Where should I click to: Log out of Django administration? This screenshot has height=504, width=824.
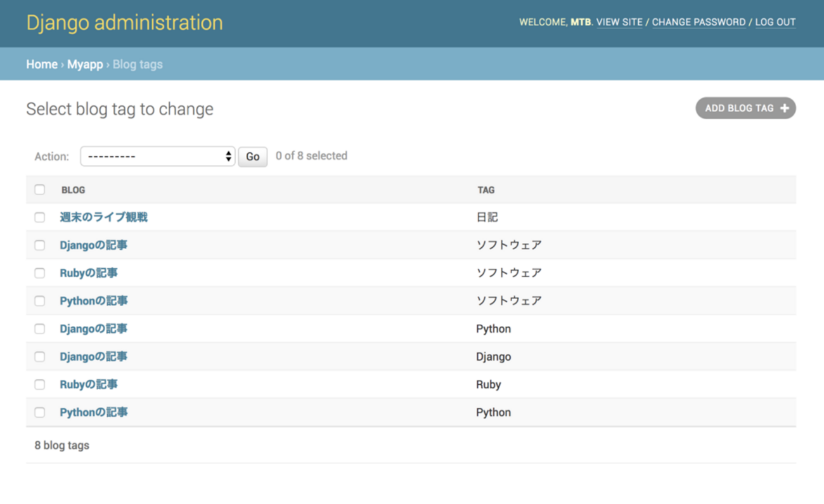point(775,22)
